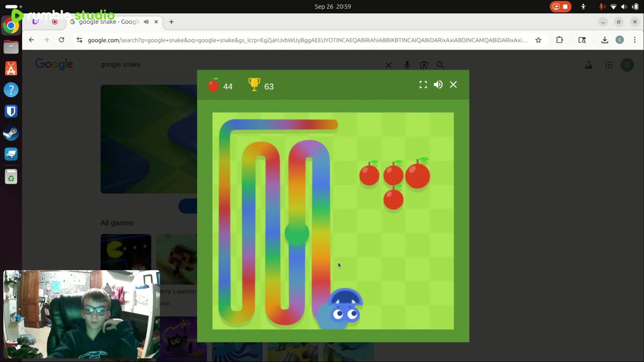
Task: Switch to the Twitch pinned tab
Action: [35, 22]
